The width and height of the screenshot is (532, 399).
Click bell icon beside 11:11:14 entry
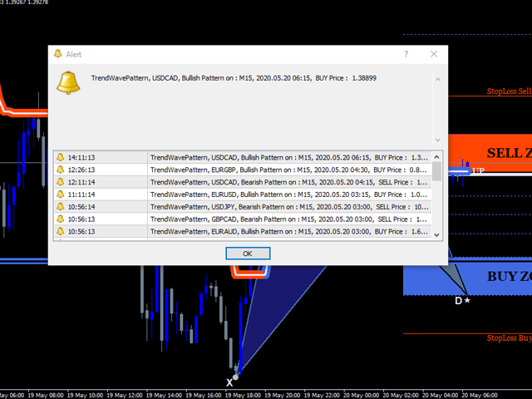61,194
